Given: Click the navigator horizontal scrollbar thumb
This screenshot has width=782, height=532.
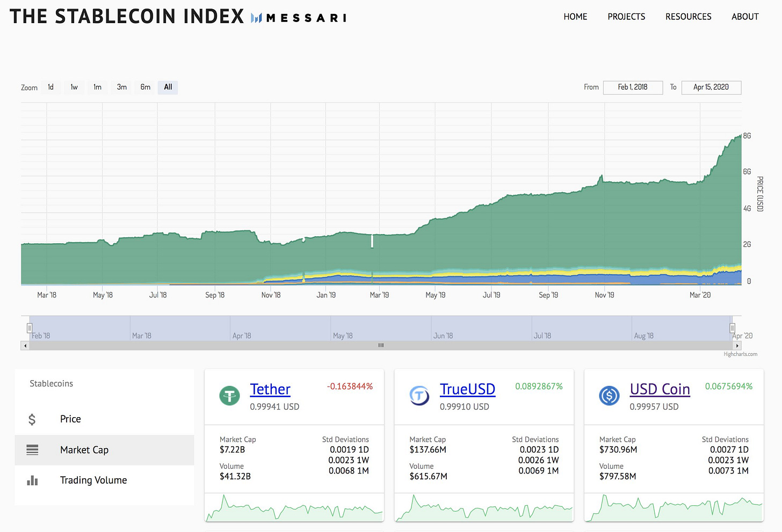Looking at the screenshot, I should coord(381,346).
